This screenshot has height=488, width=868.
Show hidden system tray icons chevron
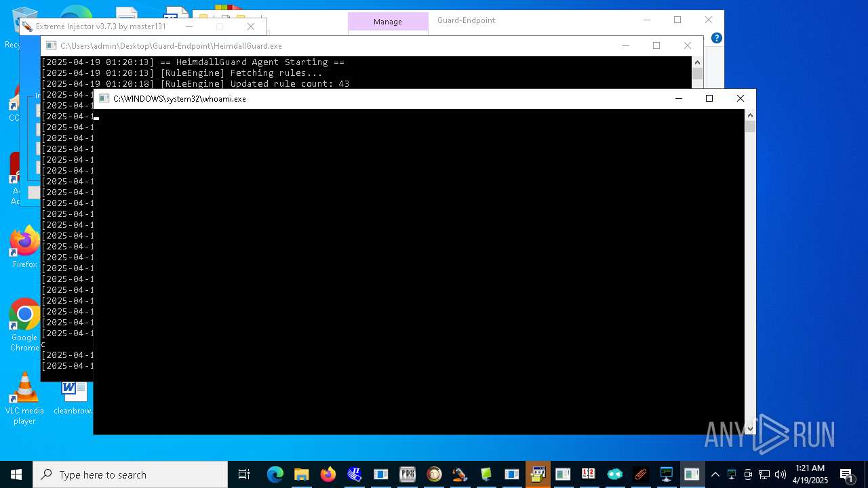point(715,474)
